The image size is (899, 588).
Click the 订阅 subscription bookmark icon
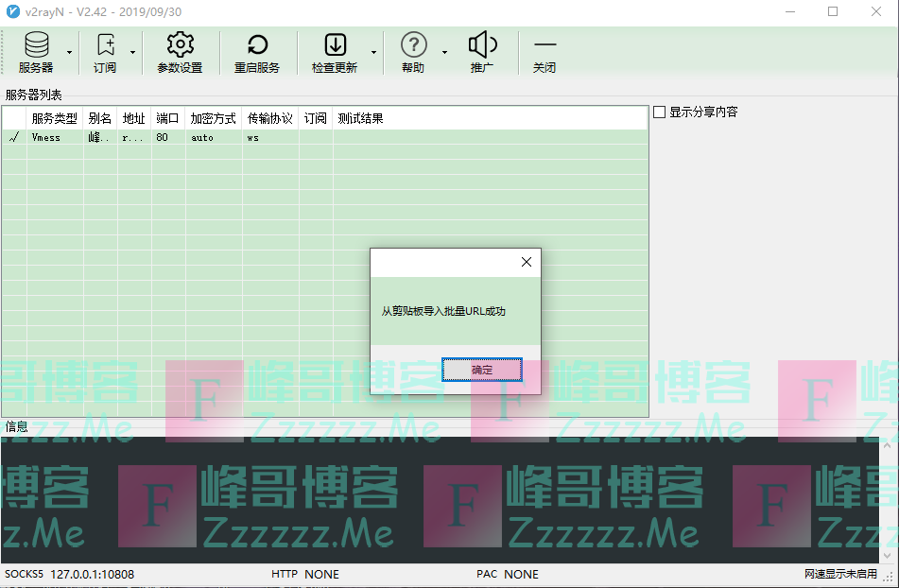(106, 44)
